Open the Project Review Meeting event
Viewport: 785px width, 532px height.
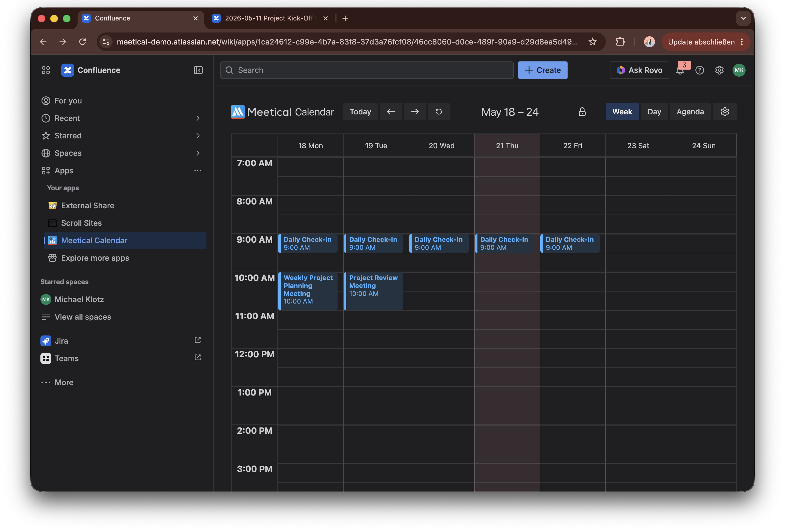[373, 291]
